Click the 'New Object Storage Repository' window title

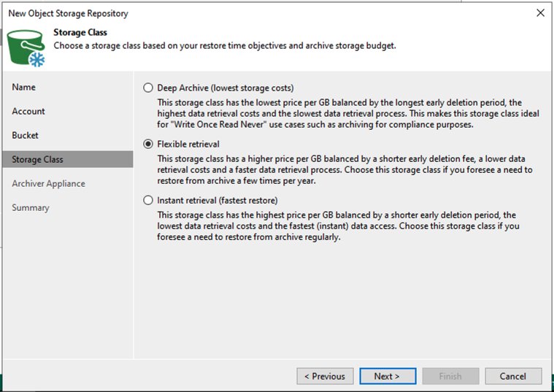pyautogui.click(x=68, y=13)
